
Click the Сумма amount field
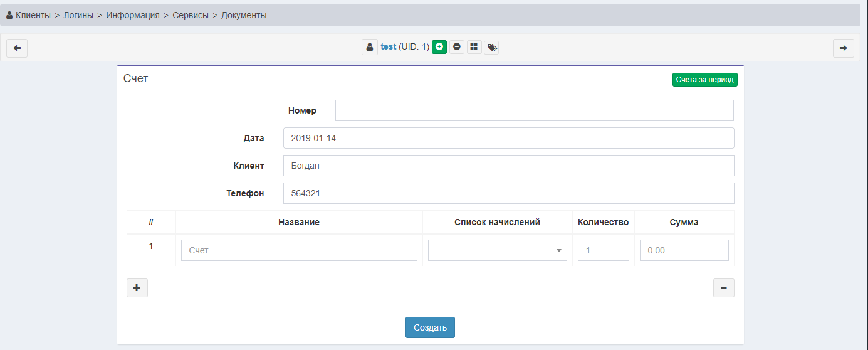[x=684, y=250]
